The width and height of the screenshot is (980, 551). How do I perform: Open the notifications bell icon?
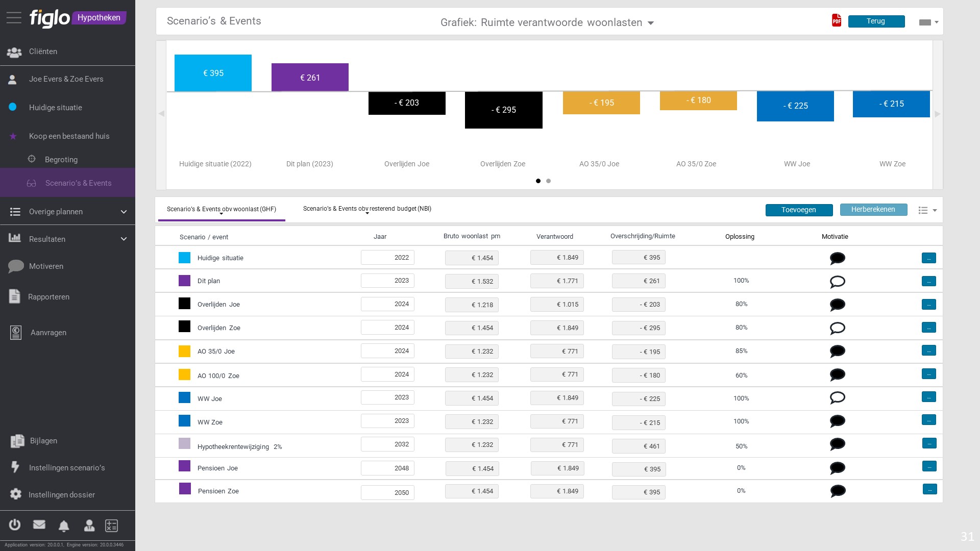(x=64, y=525)
